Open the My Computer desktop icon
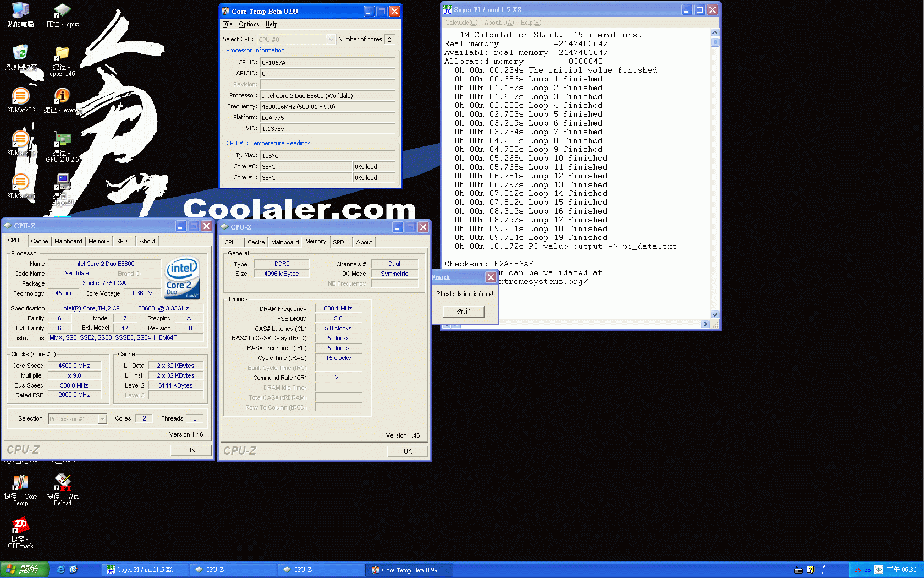Image resolution: width=924 pixels, height=578 pixels. [x=20, y=15]
